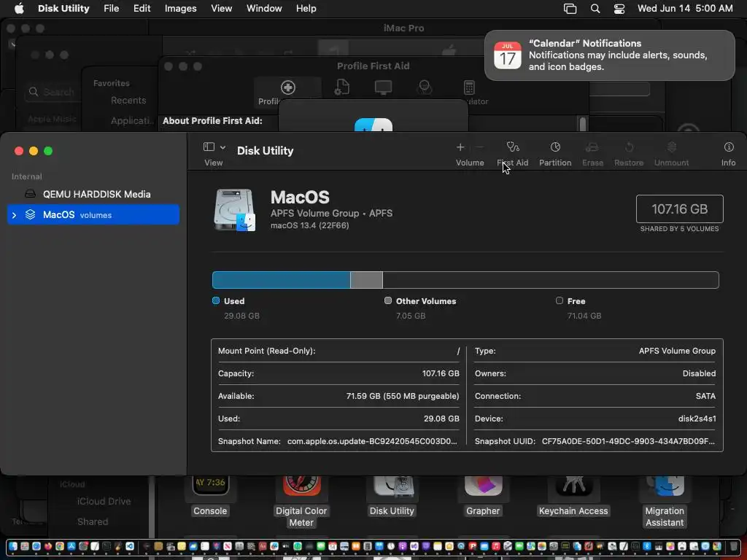Select iCloud Drive in Finder sidebar
The height and width of the screenshot is (560, 747).
coord(104,502)
